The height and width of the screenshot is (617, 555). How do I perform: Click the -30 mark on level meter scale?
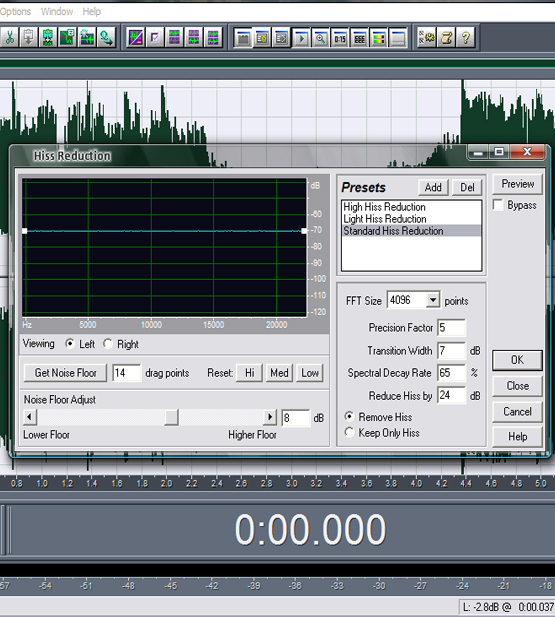pos(379,586)
